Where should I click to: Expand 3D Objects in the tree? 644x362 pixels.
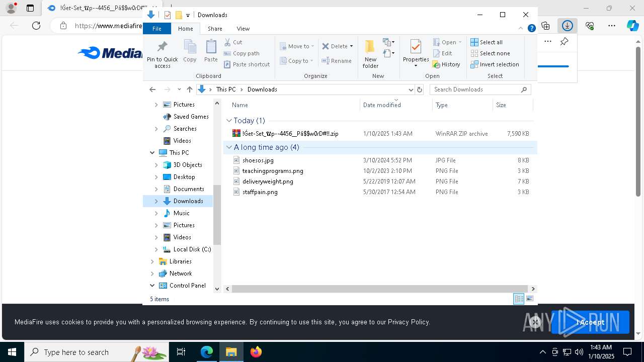(156, 165)
